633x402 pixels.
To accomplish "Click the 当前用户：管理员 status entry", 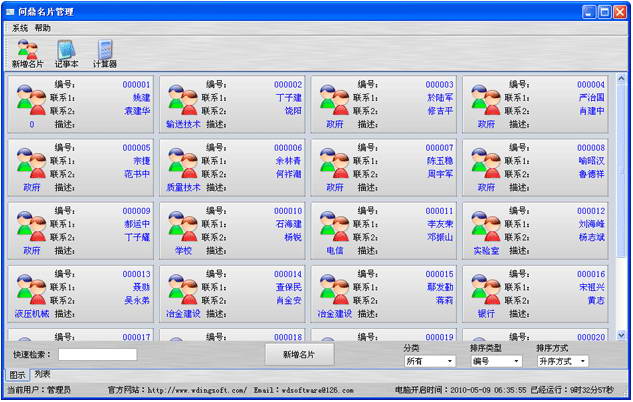I will (39, 390).
